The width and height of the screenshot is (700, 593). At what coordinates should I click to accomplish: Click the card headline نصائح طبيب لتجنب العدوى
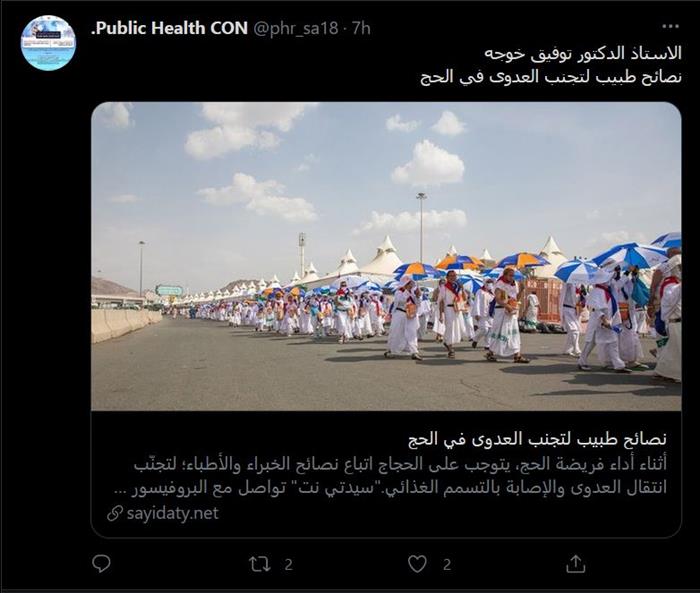coord(538,439)
